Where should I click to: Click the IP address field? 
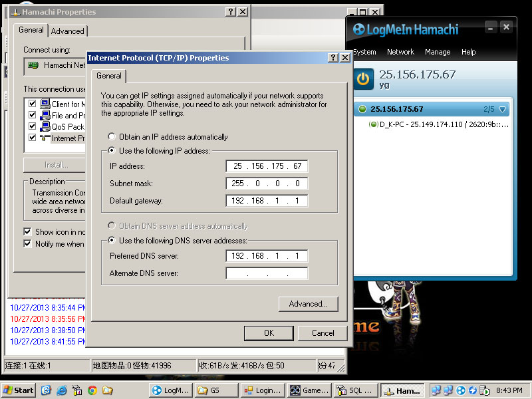(x=267, y=166)
